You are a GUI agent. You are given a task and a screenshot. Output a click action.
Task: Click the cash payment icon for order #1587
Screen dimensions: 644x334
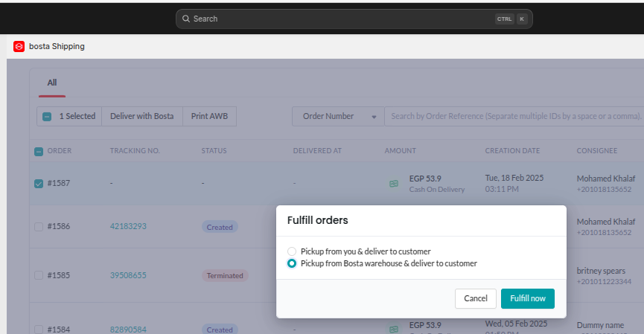pos(393,184)
